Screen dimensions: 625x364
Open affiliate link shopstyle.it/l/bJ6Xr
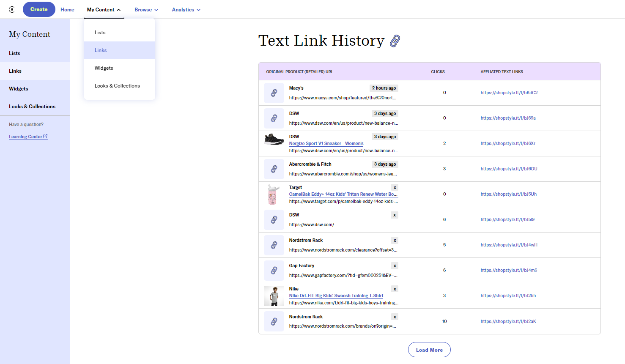(x=508, y=144)
